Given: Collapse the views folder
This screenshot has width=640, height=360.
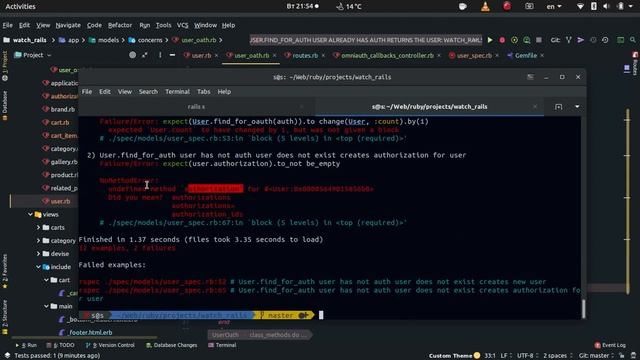Looking at the screenshot, I should (x=30, y=214).
